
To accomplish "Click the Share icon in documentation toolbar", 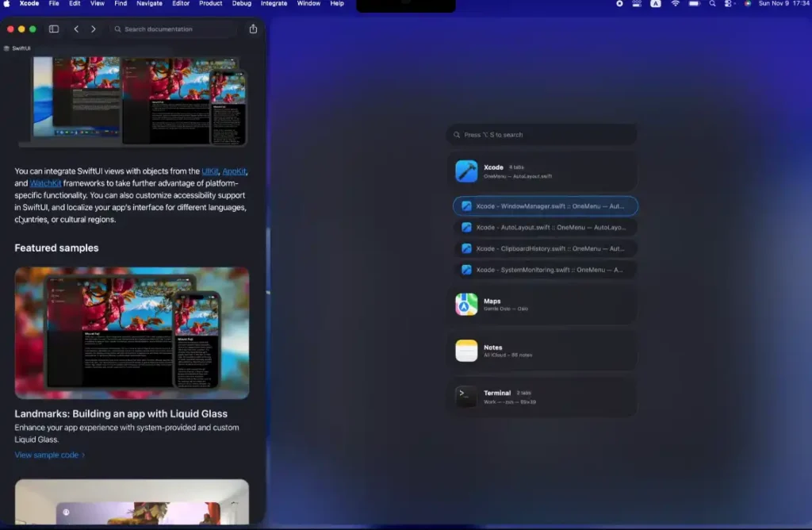I will click(253, 29).
